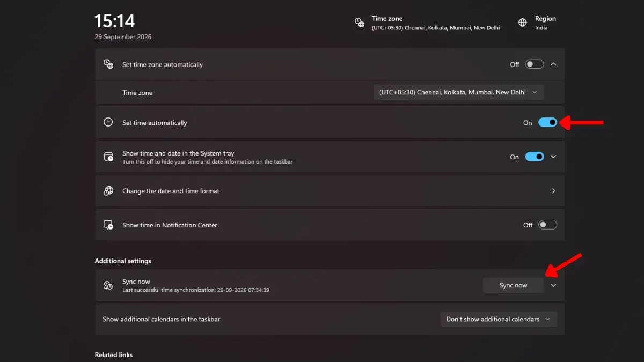Expand Show time and date System tray options
The height and width of the screenshot is (362, 644).
pos(554,157)
